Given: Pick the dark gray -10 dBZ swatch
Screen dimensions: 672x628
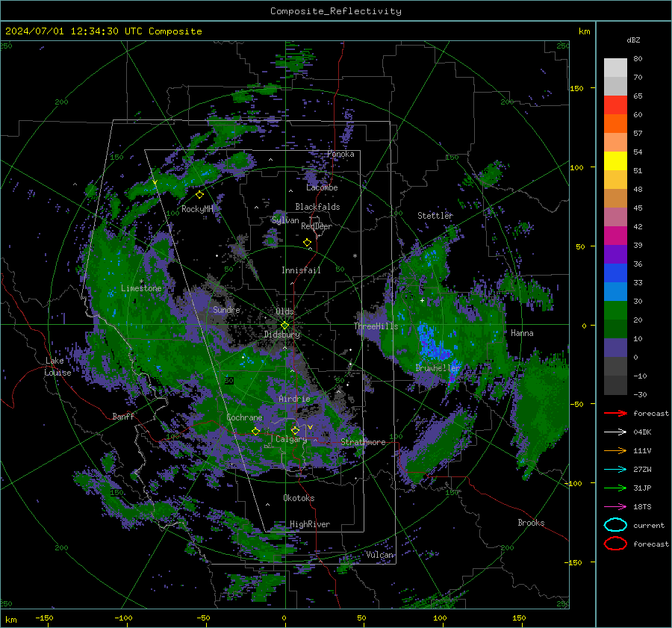Looking at the screenshot, I should pyautogui.click(x=615, y=385).
